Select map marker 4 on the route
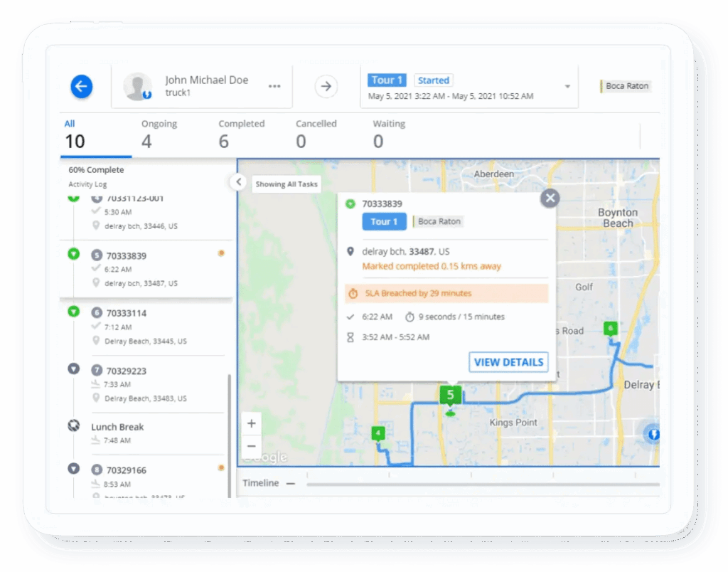728x572 pixels. pyautogui.click(x=378, y=432)
